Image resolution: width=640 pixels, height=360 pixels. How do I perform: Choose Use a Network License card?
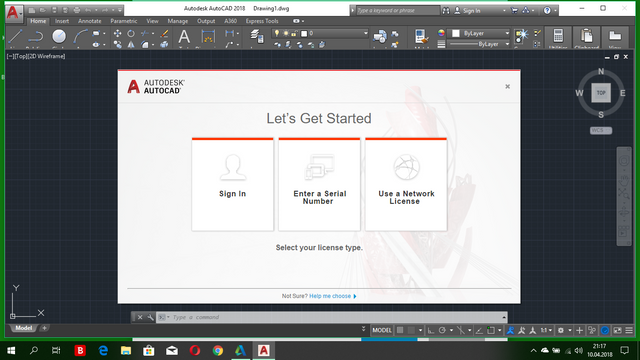(406, 184)
